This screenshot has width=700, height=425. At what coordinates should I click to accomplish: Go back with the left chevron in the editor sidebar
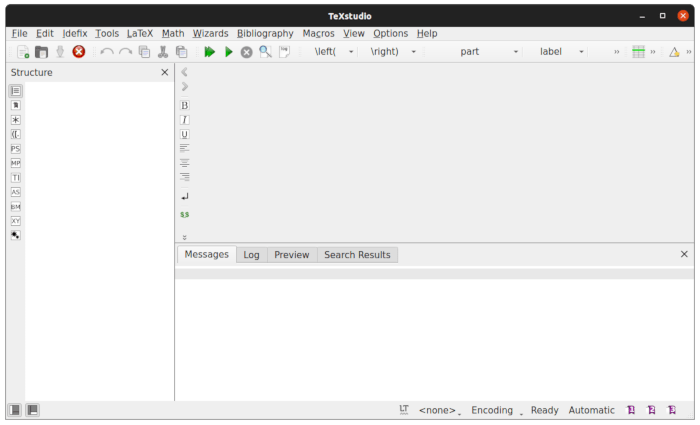click(x=184, y=72)
